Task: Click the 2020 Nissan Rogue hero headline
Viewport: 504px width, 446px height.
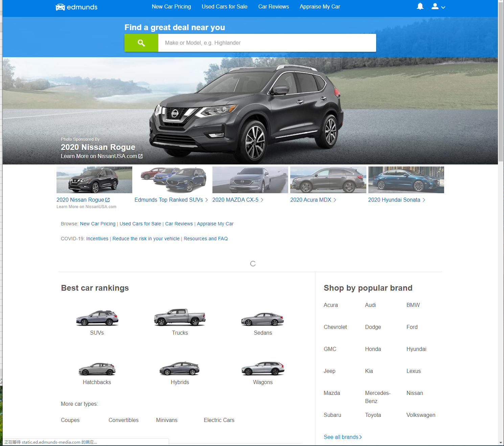Action: pyautogui.click(x=98, y=147)
